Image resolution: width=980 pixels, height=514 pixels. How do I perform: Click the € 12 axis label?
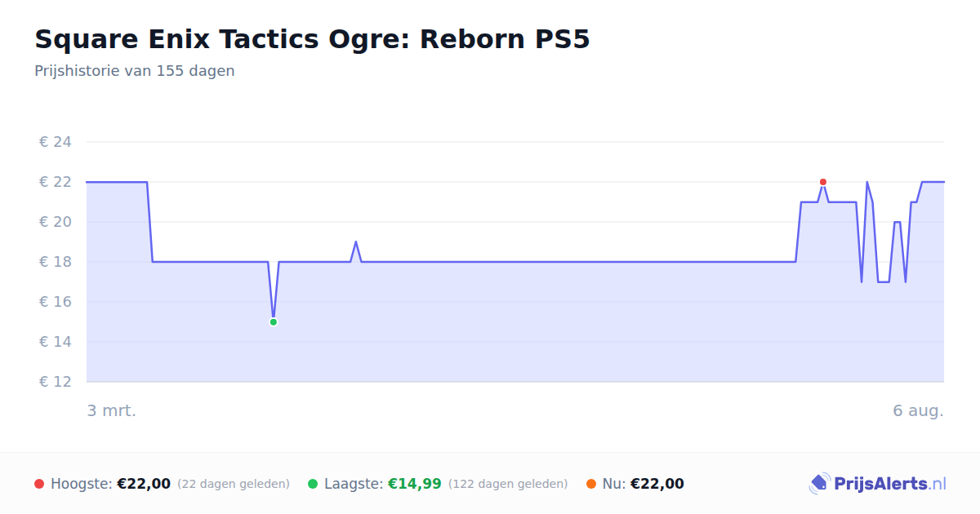[x=56, y=382]
